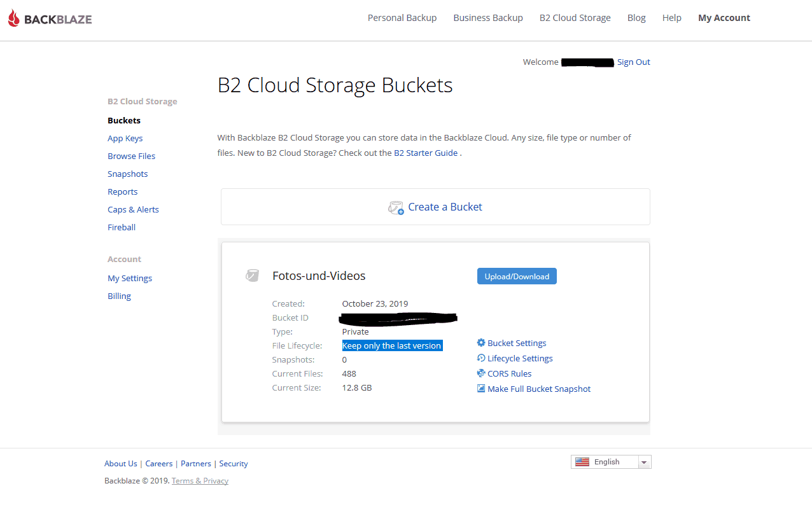
Task: Click the US flag icon in language selector
Action: (582, 462)
